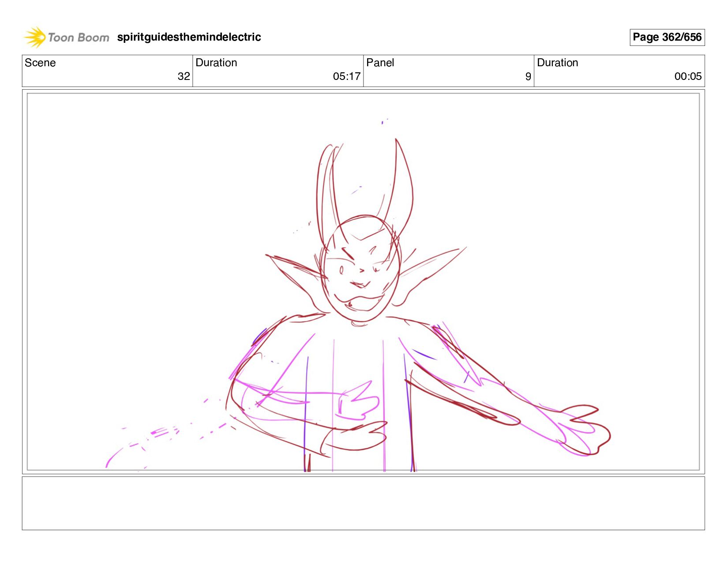The height and width of the screenshot is (563, 728).
Task: Click the panel duration value 00:05
Action: pos(687,76)
